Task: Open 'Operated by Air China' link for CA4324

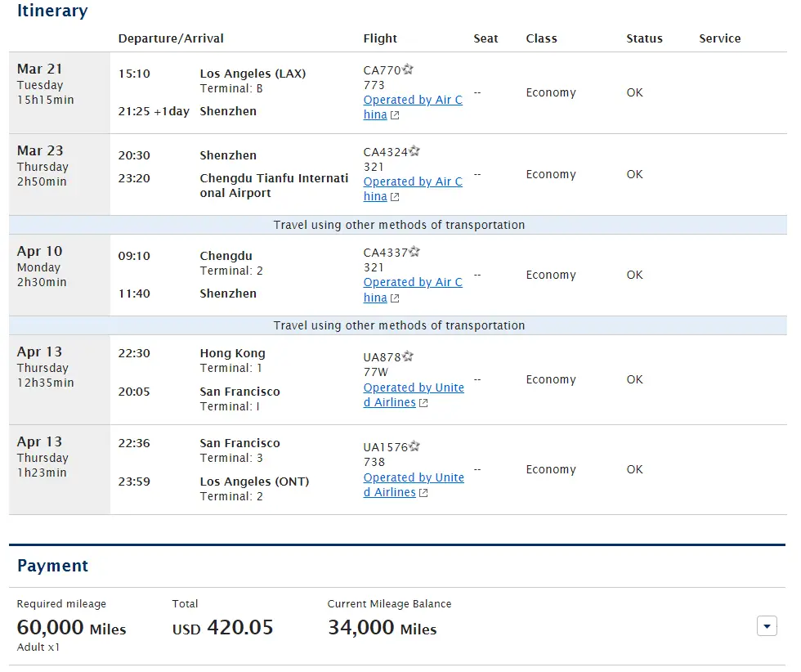Action: click(413, 189)
